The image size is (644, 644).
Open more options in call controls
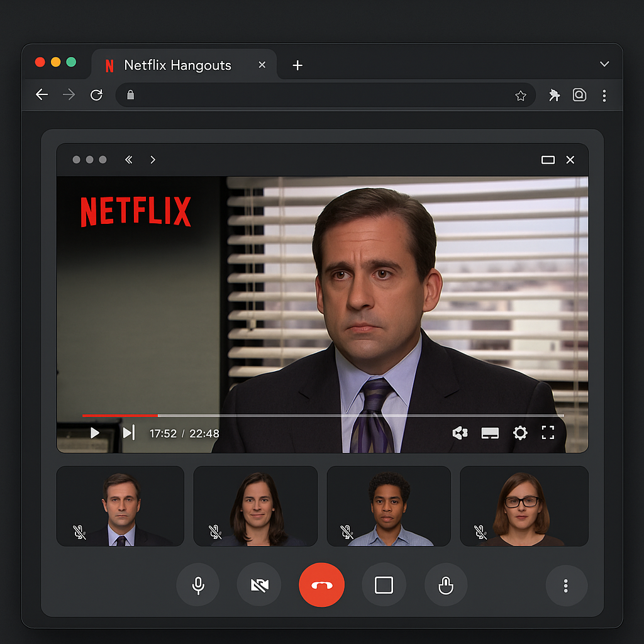tap(566, 586)
